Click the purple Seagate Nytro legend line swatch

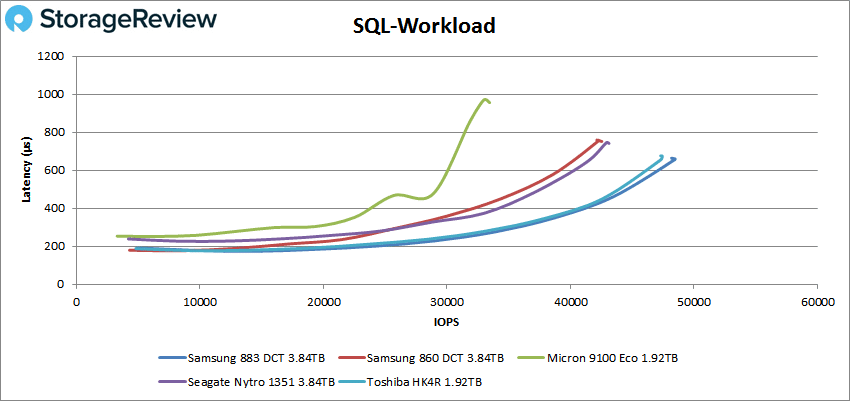(x=172, y=382)
